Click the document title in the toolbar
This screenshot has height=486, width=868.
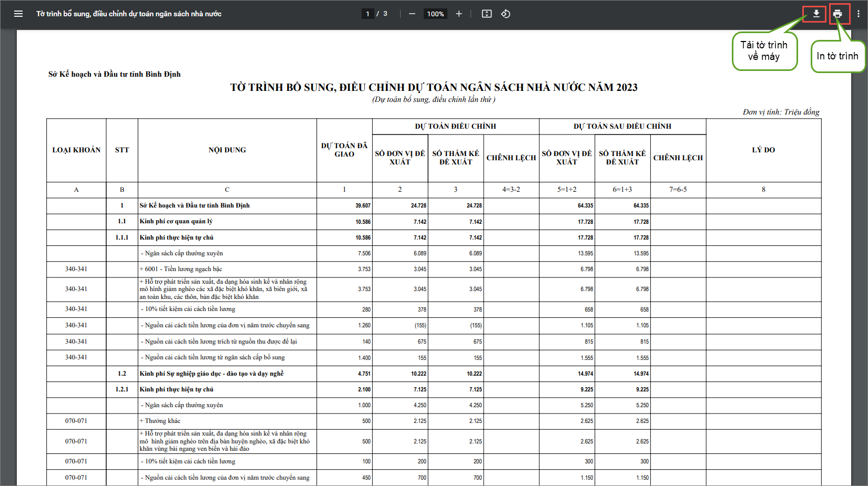129,14
